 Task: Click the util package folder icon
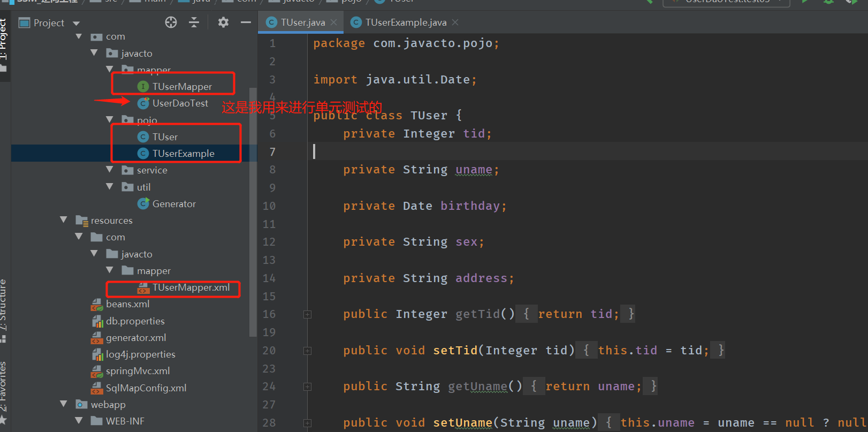(x=127, y=187)
